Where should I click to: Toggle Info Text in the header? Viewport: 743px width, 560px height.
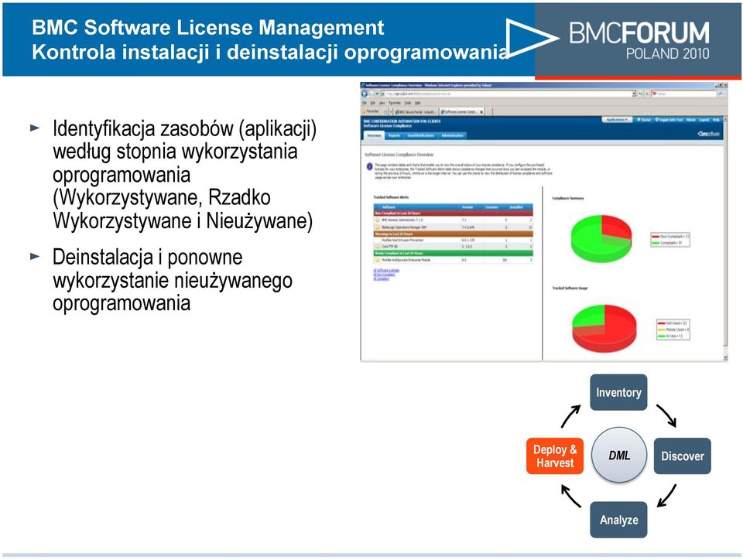tap(669, 120)
